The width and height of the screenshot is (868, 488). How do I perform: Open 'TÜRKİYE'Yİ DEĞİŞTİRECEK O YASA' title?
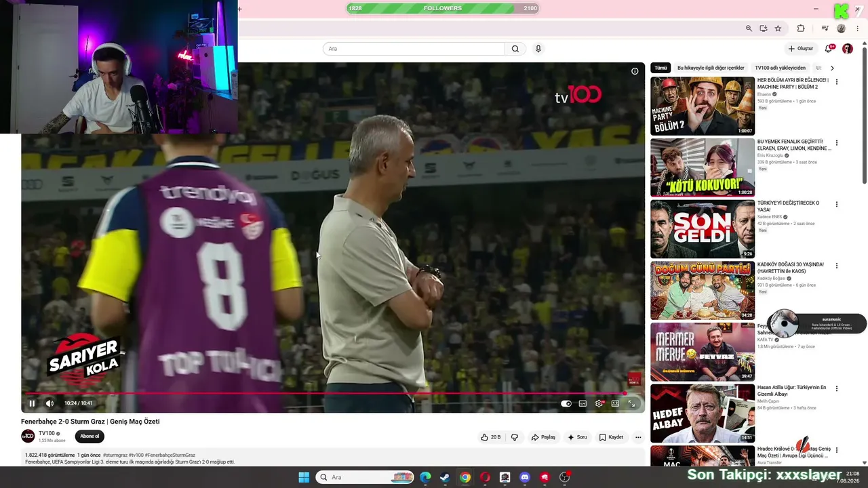[789, 206]
